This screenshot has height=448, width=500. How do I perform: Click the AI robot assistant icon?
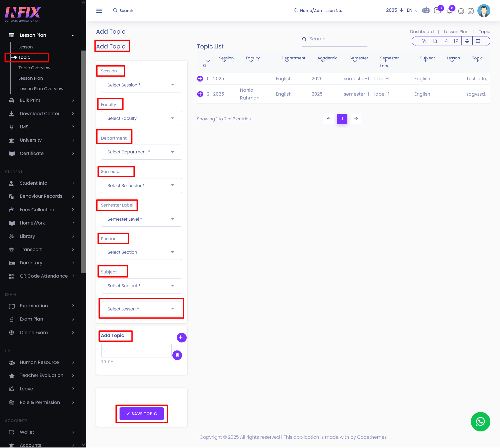pyautogui.click(x=426, y=10)
